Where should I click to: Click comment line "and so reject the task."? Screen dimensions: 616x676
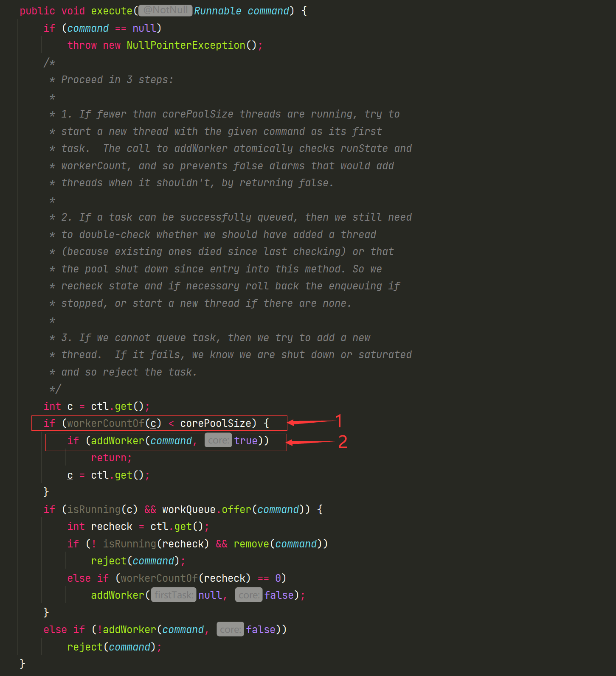pyautogui.click(x=129, y=372)
